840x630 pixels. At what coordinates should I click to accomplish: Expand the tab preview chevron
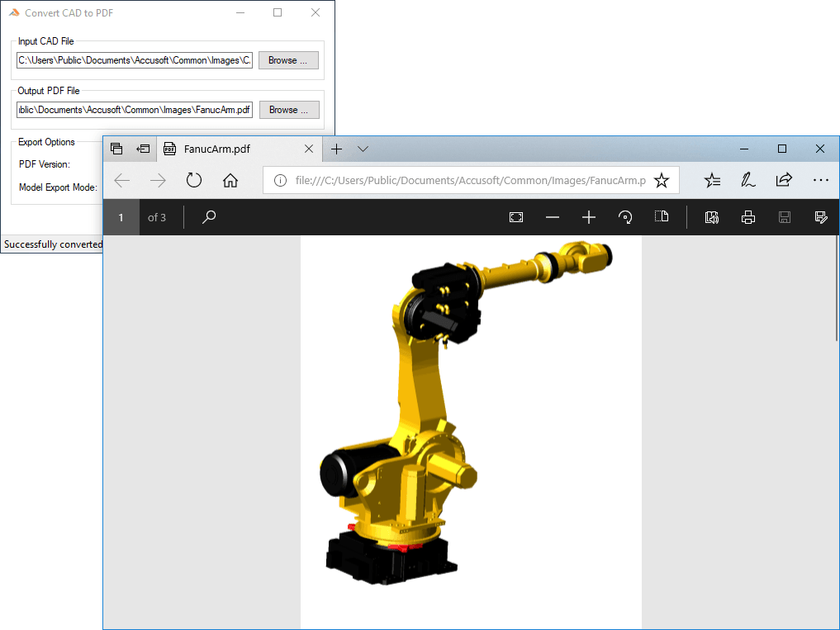pyautogui.click(x=363, y=149)
